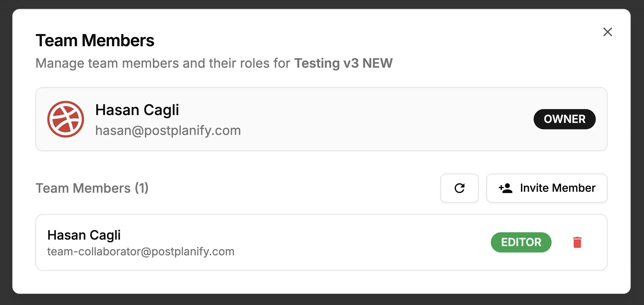Click Hasan Cagli's red basketball avatar
This screenshot has height=305, width=644.
tap(65, 119)
